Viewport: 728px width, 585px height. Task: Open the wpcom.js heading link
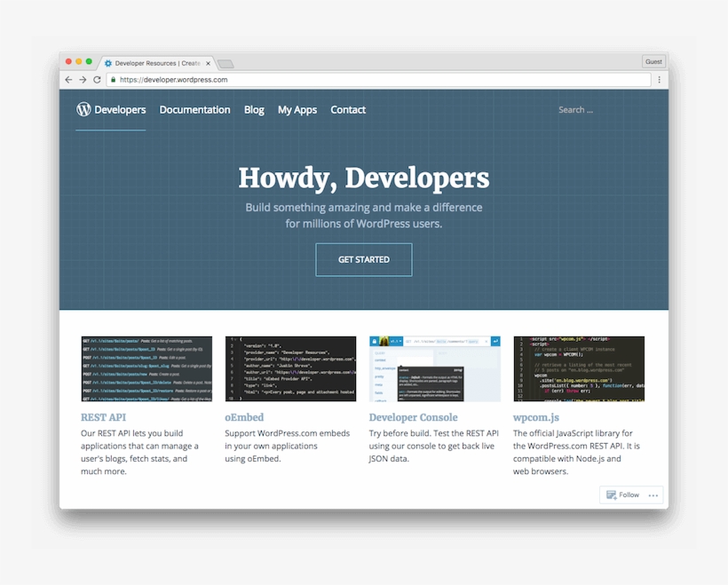536,416
